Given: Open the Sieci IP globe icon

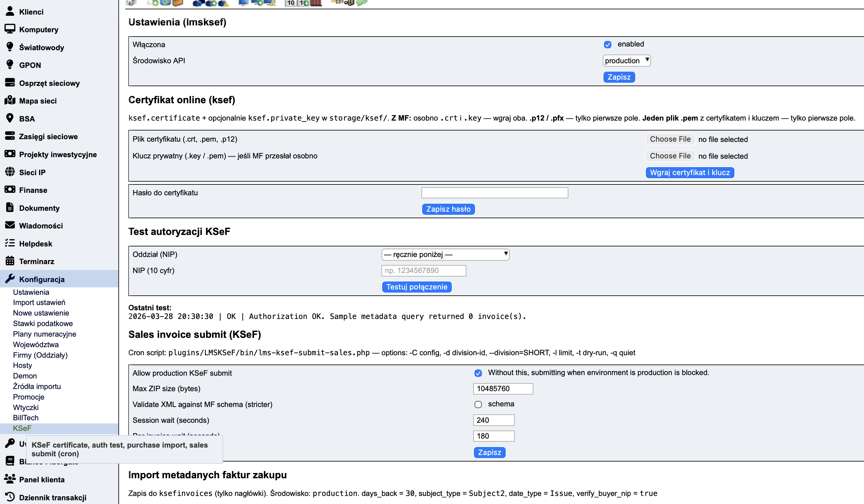Looking at the screenshot, I should click(10, 172).
